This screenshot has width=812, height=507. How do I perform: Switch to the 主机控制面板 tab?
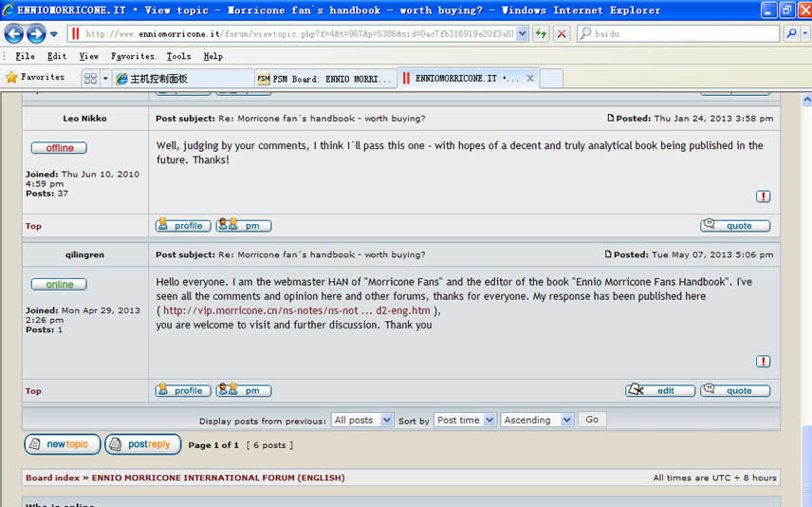pyautogui.click(x=183, y=79)
